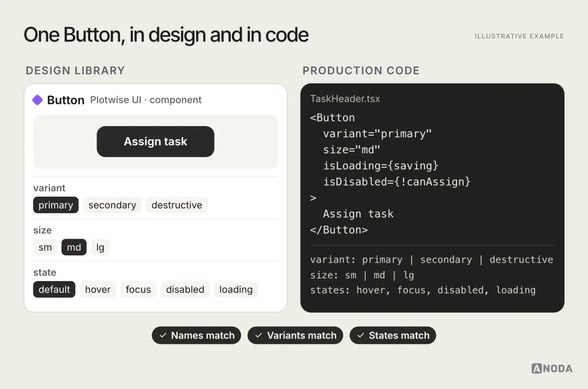Click the Assign task button preview

click(x=155, y=142)
